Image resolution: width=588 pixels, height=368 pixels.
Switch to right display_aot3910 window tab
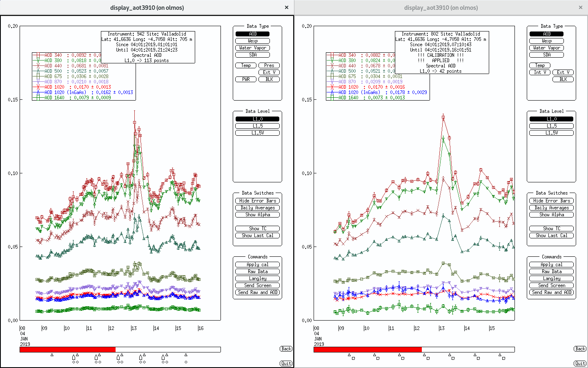(x=441, y=7)
